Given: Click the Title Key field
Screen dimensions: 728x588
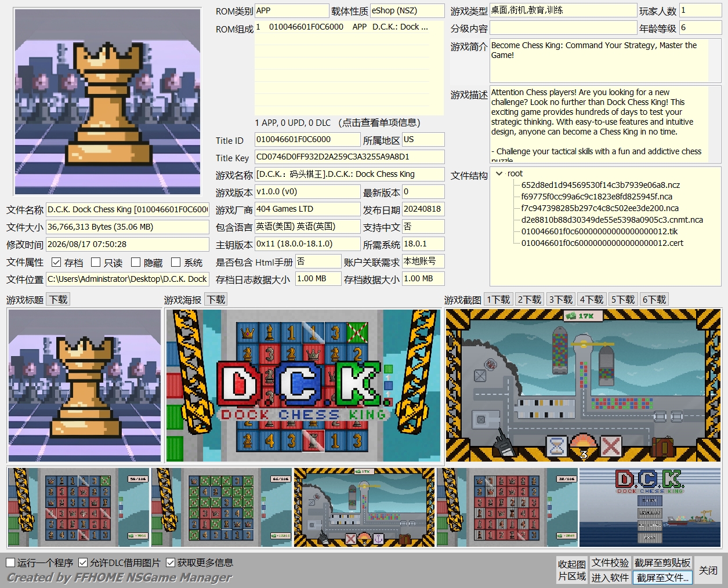Looking at the screenshot, I should coord(349,157).
